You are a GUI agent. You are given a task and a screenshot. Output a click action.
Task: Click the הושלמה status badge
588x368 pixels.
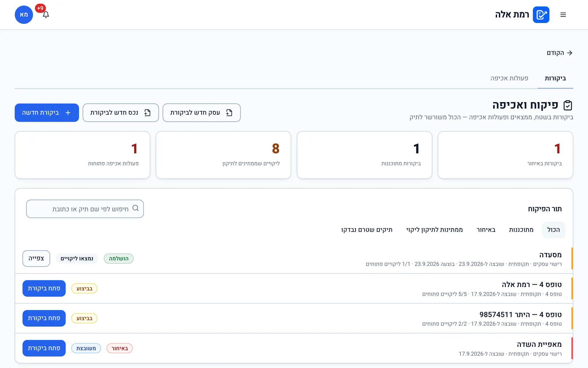(119, 259)
